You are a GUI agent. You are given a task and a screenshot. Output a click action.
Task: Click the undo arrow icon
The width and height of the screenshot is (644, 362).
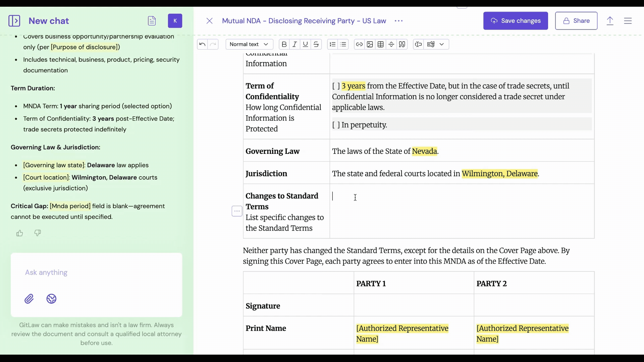point(202,44)
